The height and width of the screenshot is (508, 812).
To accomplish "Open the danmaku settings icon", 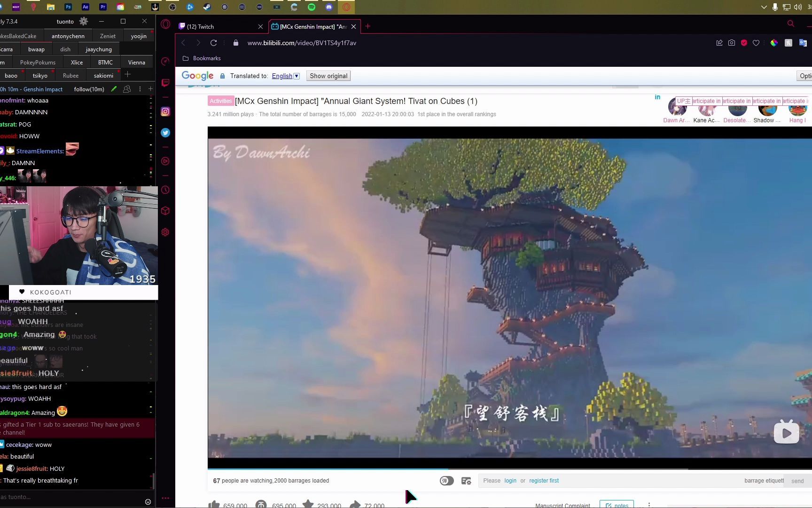I will pyautogui.click(x=466, y=481).
